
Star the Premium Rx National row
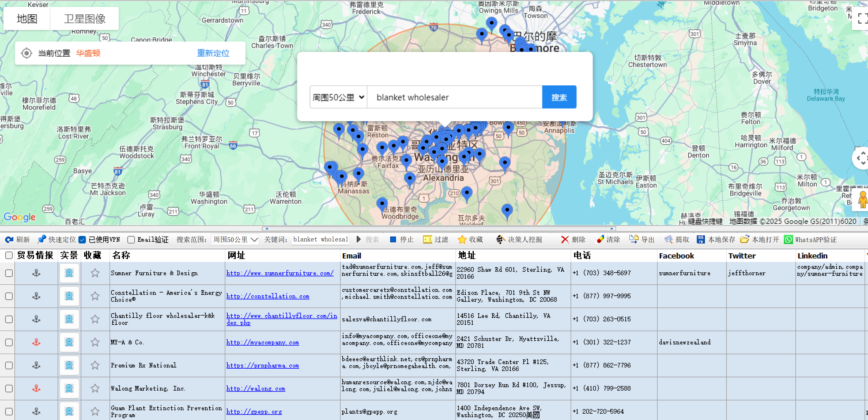click(x=95, y=365)
